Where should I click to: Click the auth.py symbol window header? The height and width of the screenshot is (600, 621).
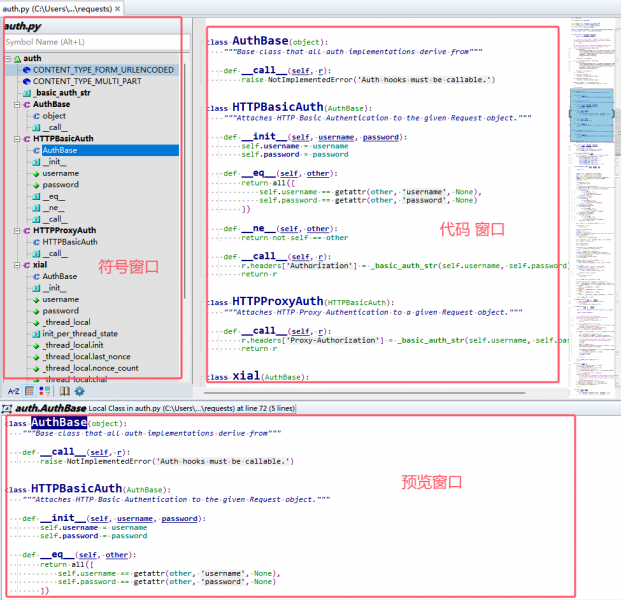click(x=23, y=26)
